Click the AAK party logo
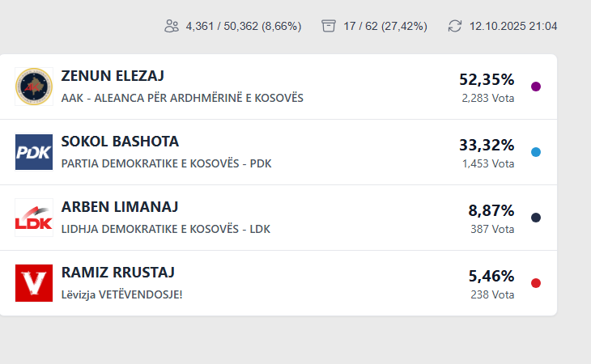Viewport: 591px width, 364px height. click(34, 87)
